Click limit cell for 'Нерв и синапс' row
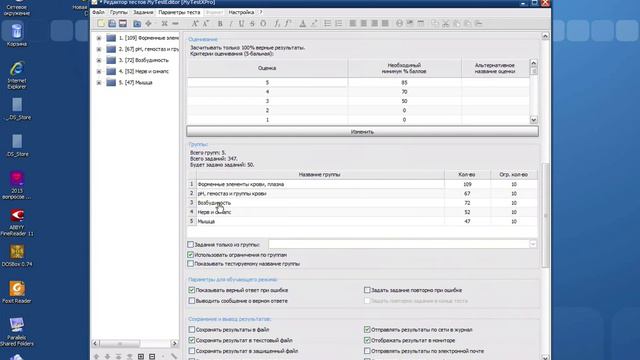The image size is (640, 360). (x=514, y=212)
